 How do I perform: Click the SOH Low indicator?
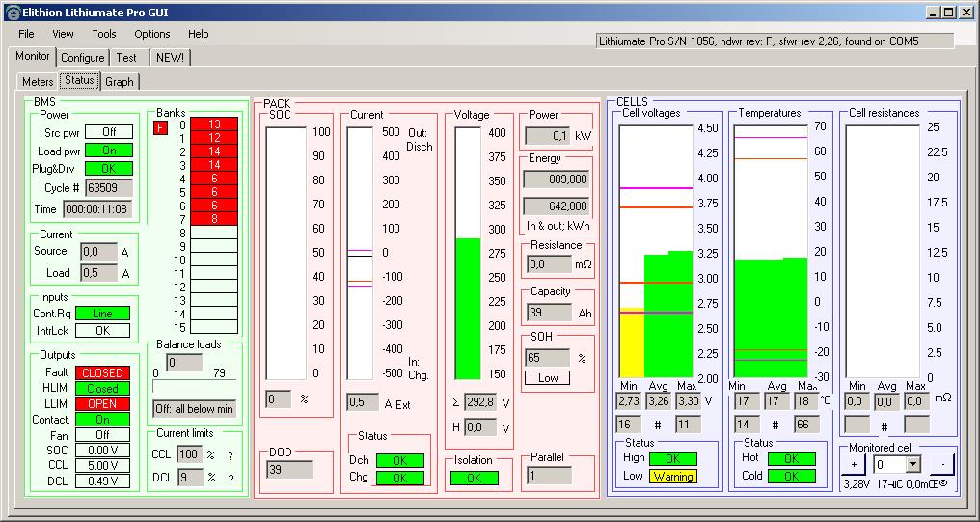click(x=548, y=378)
